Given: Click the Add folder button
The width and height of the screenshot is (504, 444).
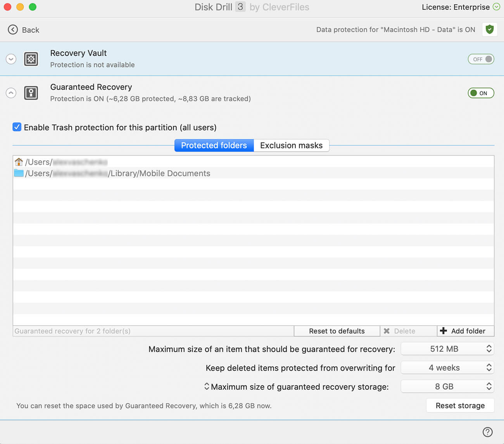Looking at the screenshot, I should click(x=466, y=331).
